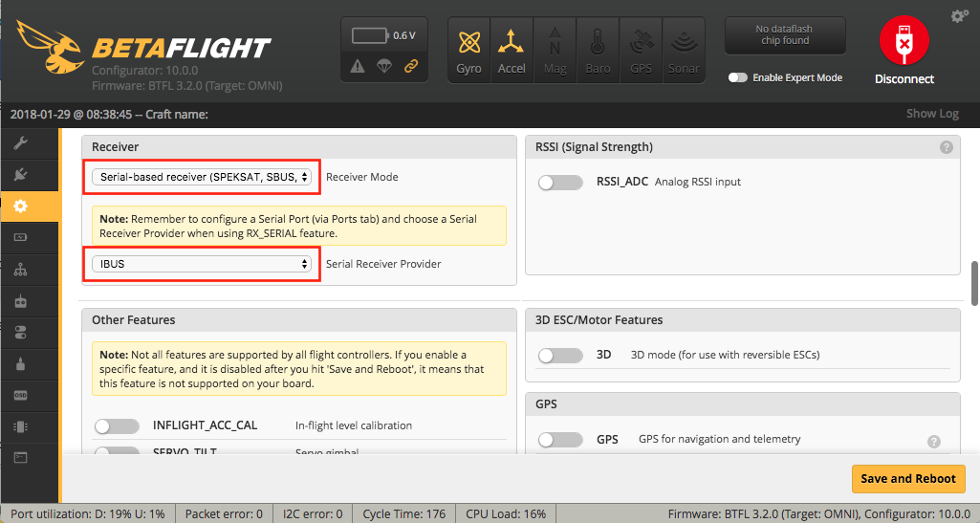The height and width of the screenshot is (523, 980).
Task: Click the Betaflight bee logo
Action: [x=50, y=47]
